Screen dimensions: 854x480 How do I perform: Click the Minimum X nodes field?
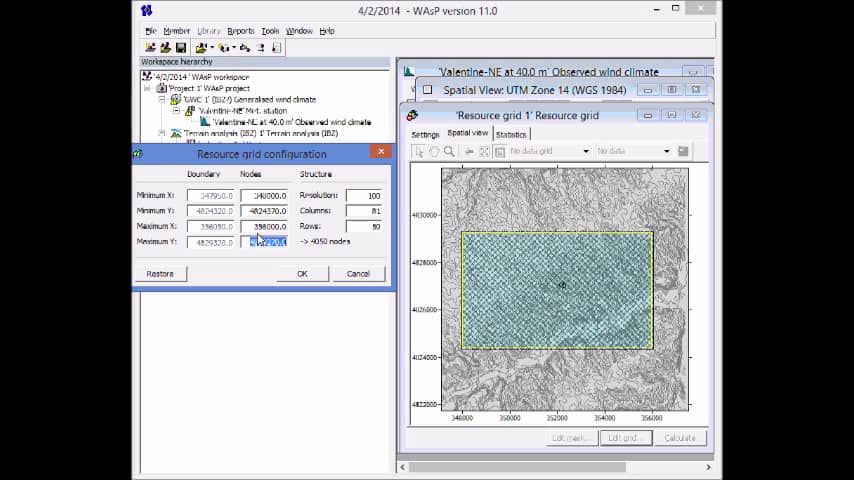[x=264, y=196]
